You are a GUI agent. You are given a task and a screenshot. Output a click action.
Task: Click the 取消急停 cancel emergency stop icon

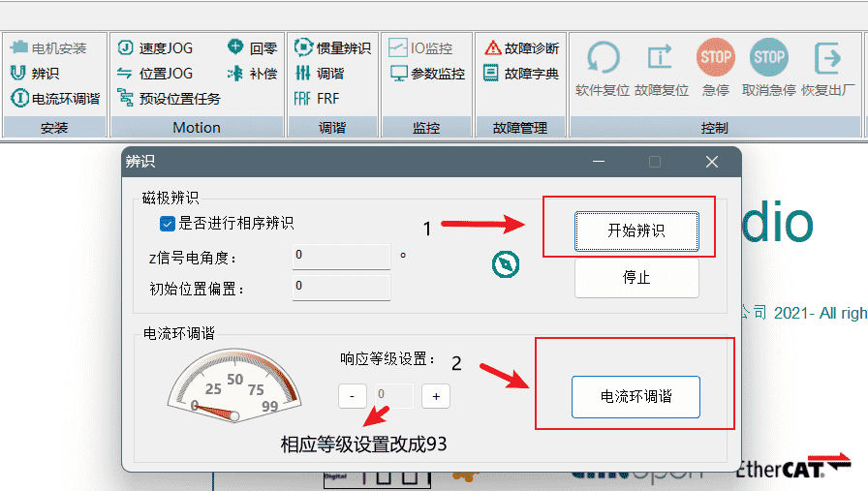point(768,59)
